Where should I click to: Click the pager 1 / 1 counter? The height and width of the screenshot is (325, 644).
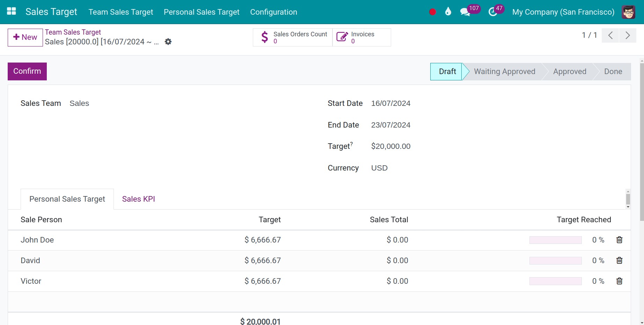[589, 35]
